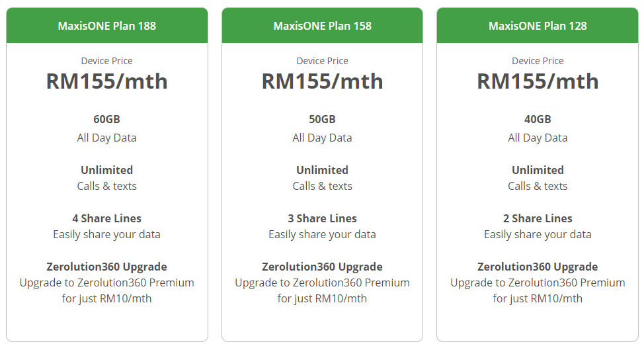Click Zerolution360 Upgrade in Plan 128 card

point(538,267)
